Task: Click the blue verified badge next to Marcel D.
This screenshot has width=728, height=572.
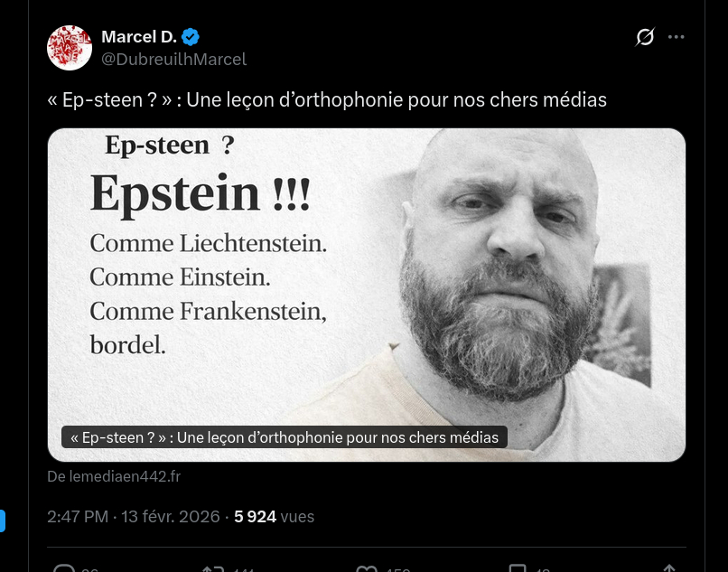Action: pos(191,37)
